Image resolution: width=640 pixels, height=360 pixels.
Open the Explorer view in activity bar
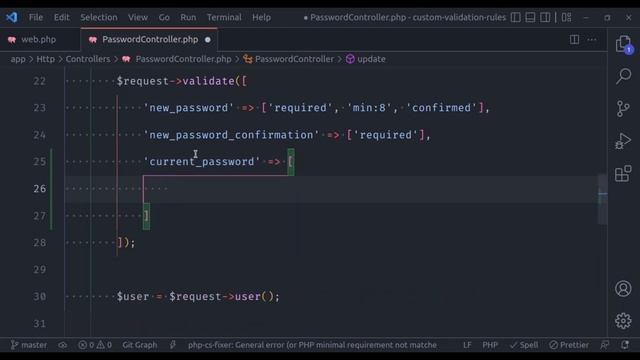point(623,44)
